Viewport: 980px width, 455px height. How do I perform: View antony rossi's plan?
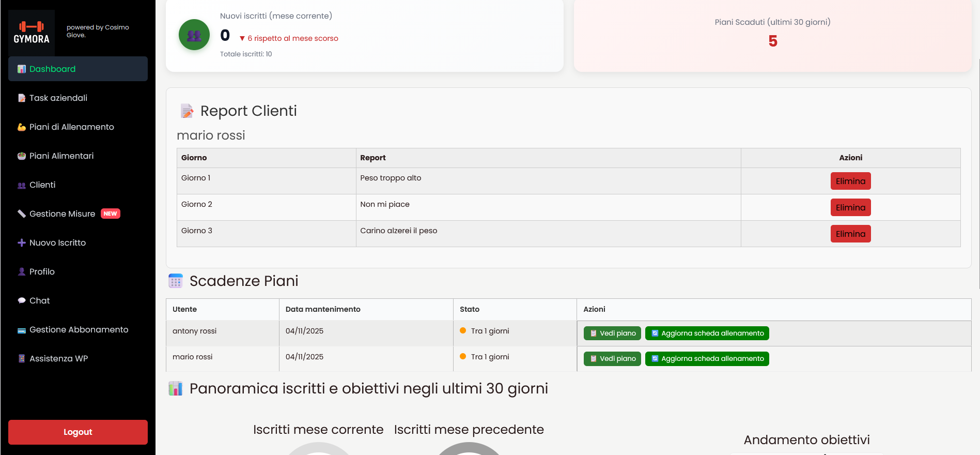pos(612,333)
